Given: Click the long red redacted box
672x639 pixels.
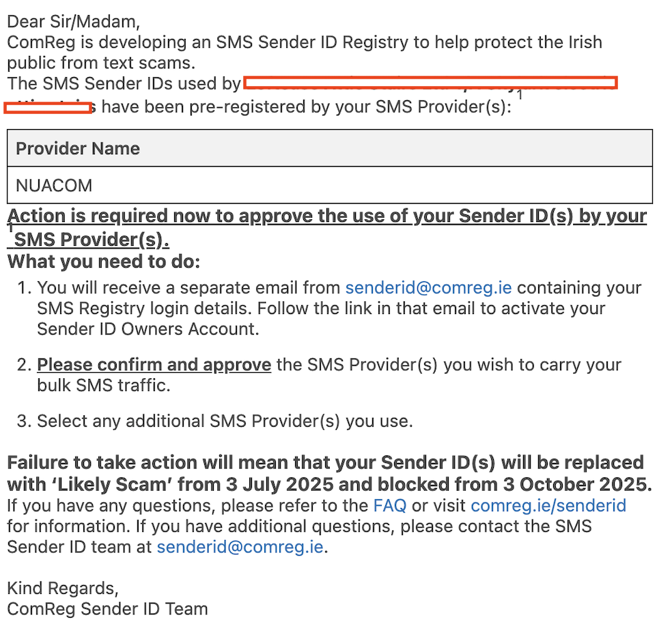Looking at the screenshot, I should point(430,83).
